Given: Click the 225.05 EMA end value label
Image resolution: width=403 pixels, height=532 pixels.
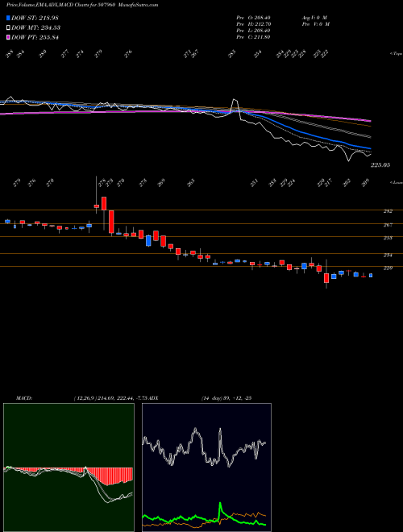Looking at the screenshot, I should click(380, 165).
